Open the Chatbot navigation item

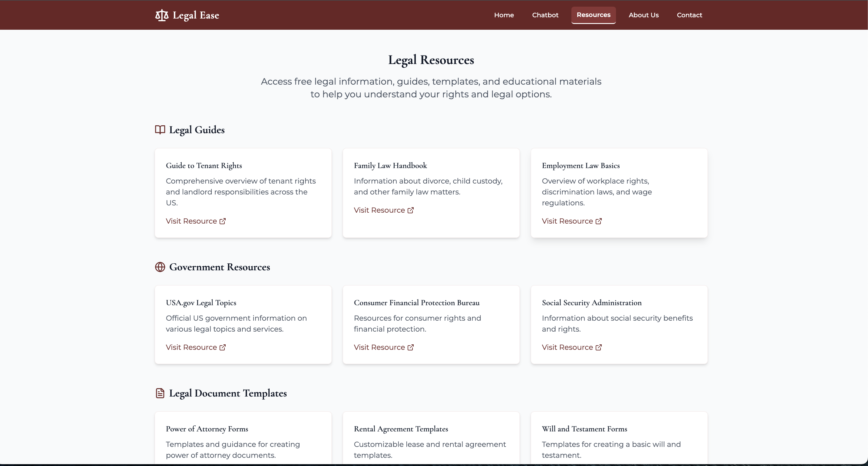click(545, 15)
